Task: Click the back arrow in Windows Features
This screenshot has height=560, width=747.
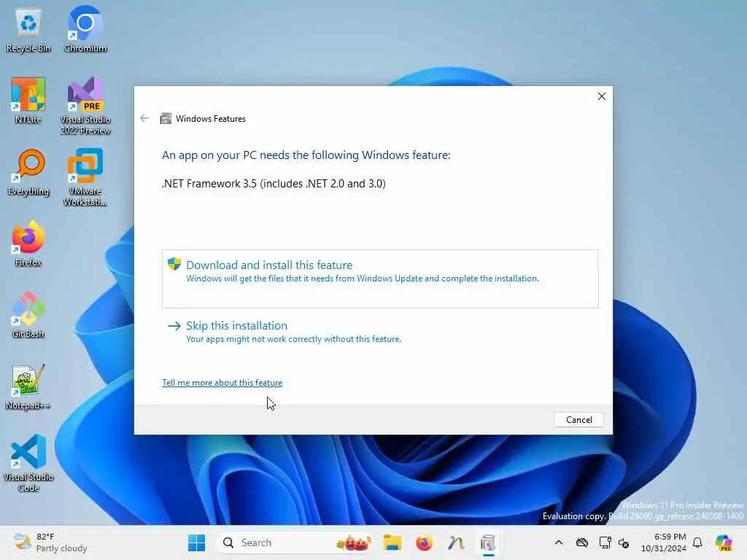Action: [144, 118]
